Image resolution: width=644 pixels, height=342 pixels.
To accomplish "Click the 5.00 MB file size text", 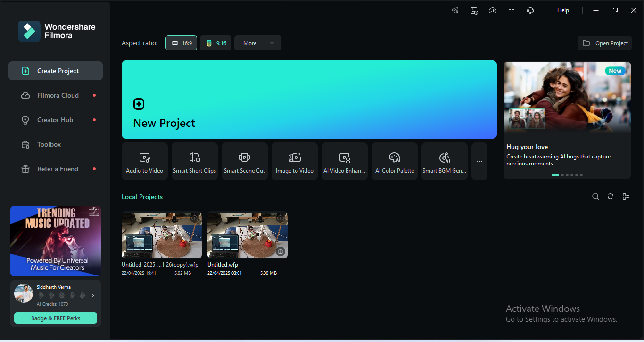I will [x=268, y=273].
